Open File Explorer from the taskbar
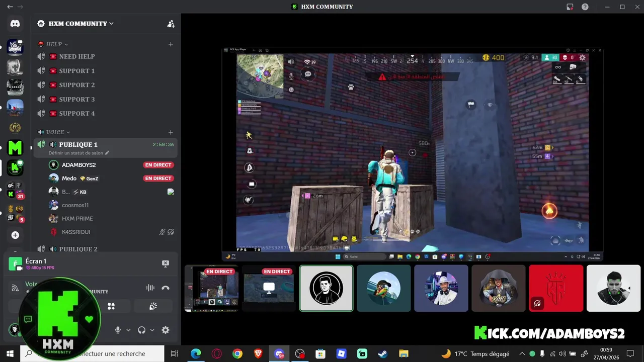Image resolution: width=644 pixels, height=362 pixels. [404, 354]
